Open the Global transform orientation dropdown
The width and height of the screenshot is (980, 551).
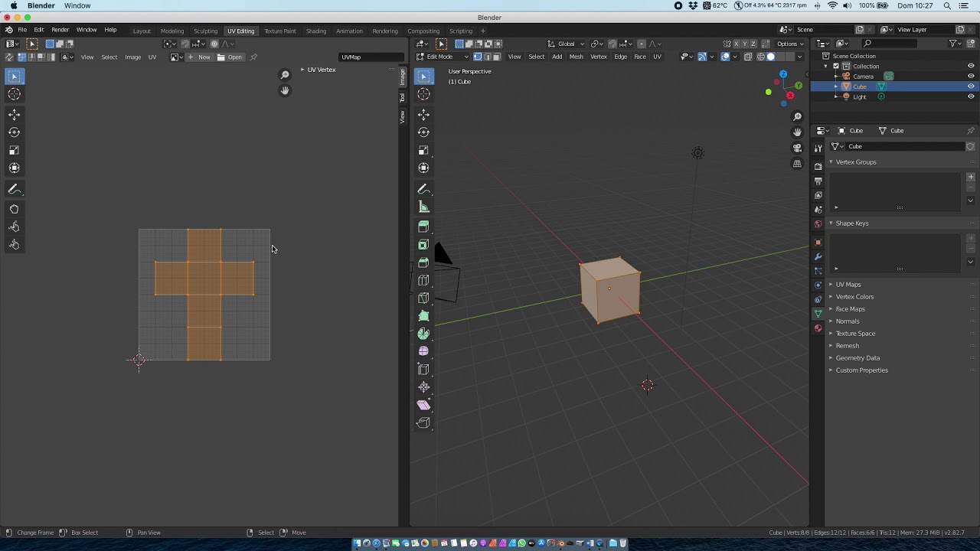(566, 44)
